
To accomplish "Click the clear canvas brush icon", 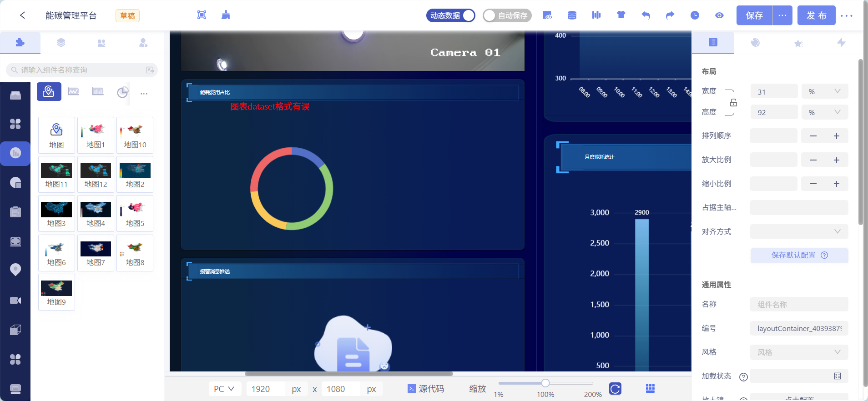I will tap(226, 15).
